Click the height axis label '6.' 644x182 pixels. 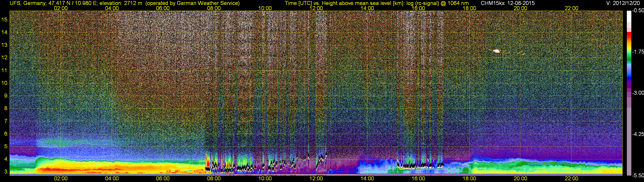click(x=6, y=134)
